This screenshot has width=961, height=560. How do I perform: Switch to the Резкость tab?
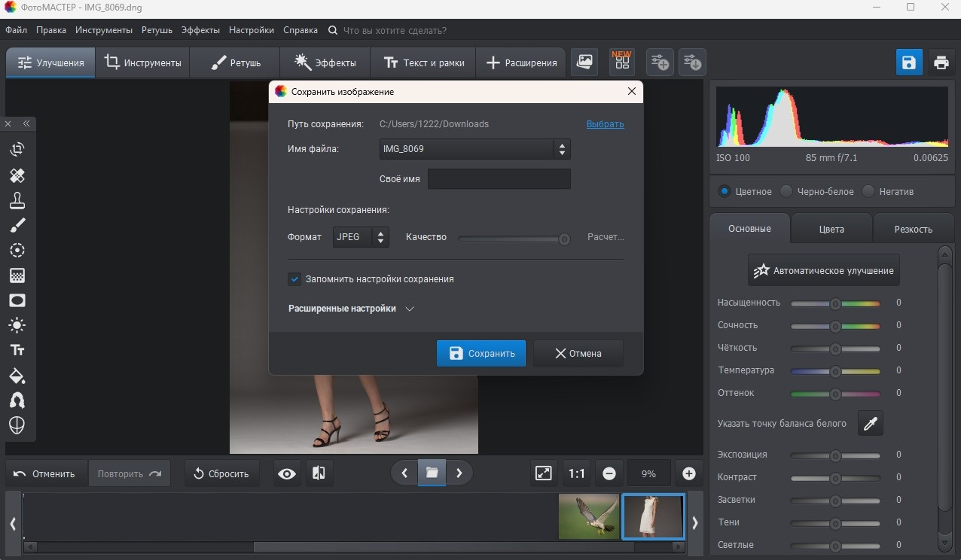(x=913, y=229)
